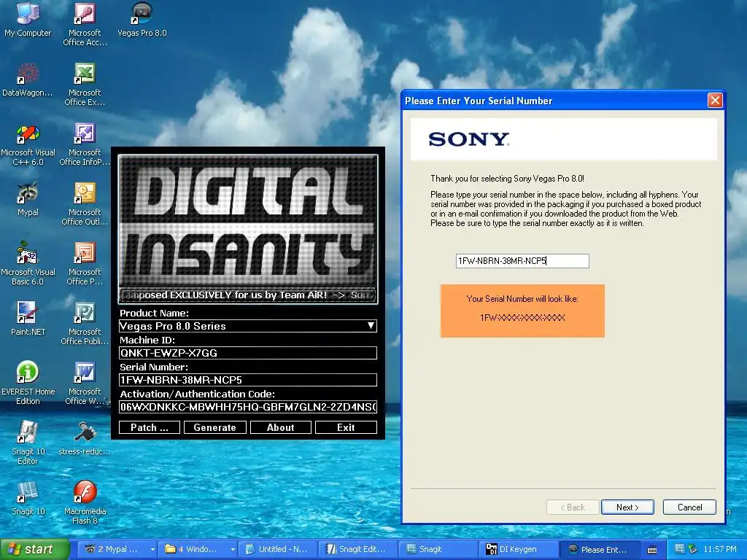Click the Digital Insanity logo image
The height and width of the screenshot is (560, 747).
(x=248, y=220)
